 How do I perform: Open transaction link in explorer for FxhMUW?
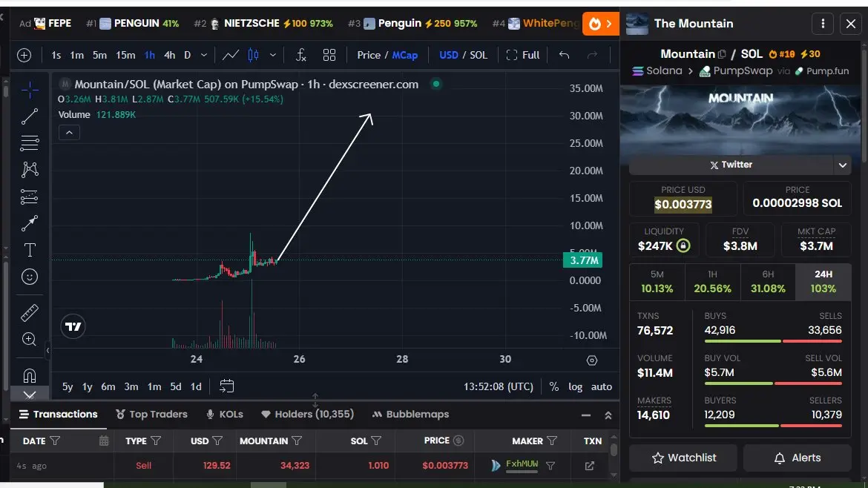pyautogui.click(x=590, y=466)
